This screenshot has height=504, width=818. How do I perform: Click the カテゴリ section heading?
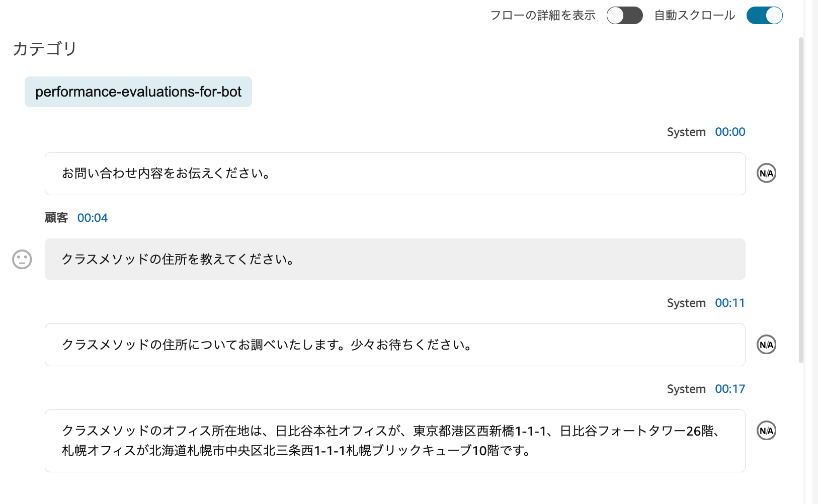(x=44, y=49)
